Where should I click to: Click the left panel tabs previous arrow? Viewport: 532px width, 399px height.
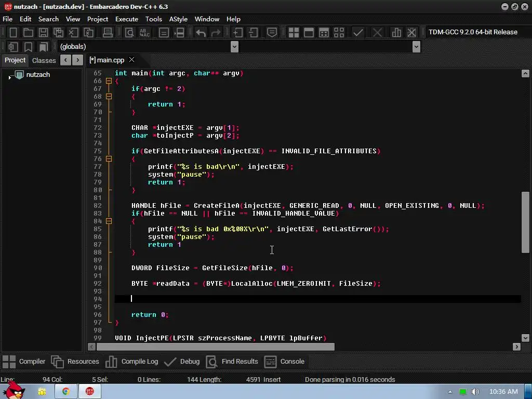pos(66,60)
